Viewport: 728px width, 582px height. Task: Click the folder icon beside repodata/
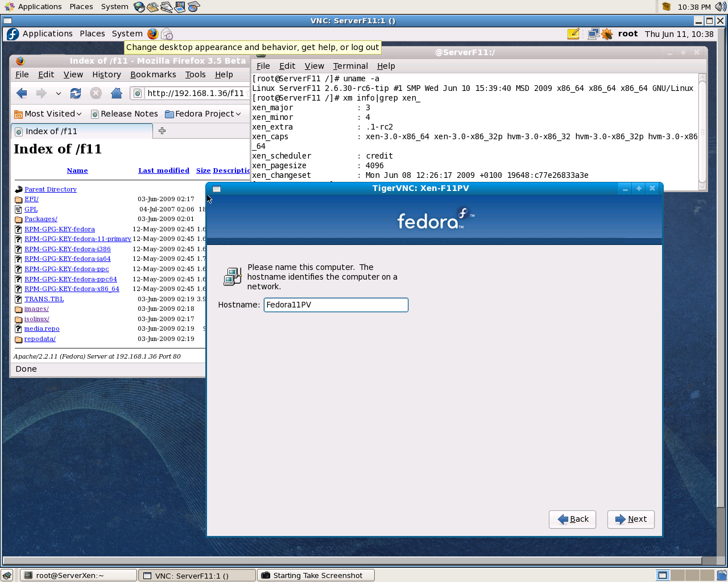19,339
